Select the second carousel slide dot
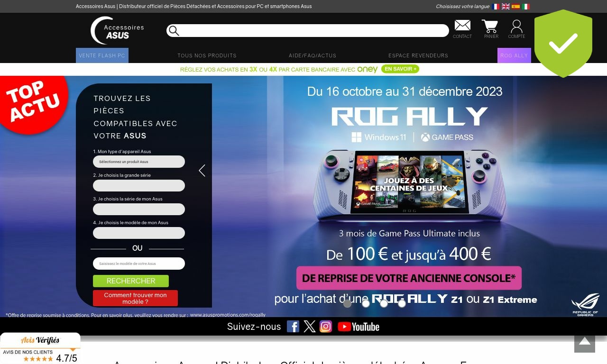The height and width of the screenshot is (364, 607). pyautogui.click(x=366, y=304)
